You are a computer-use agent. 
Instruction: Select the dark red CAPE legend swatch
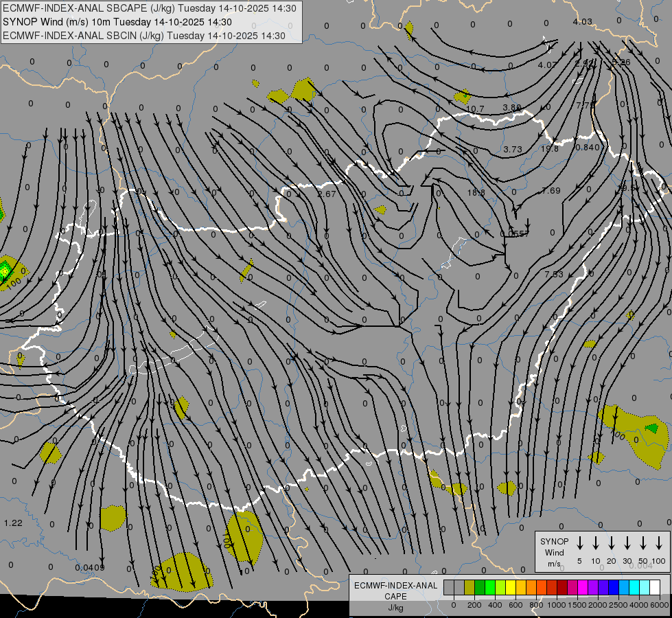click(562, 588)
